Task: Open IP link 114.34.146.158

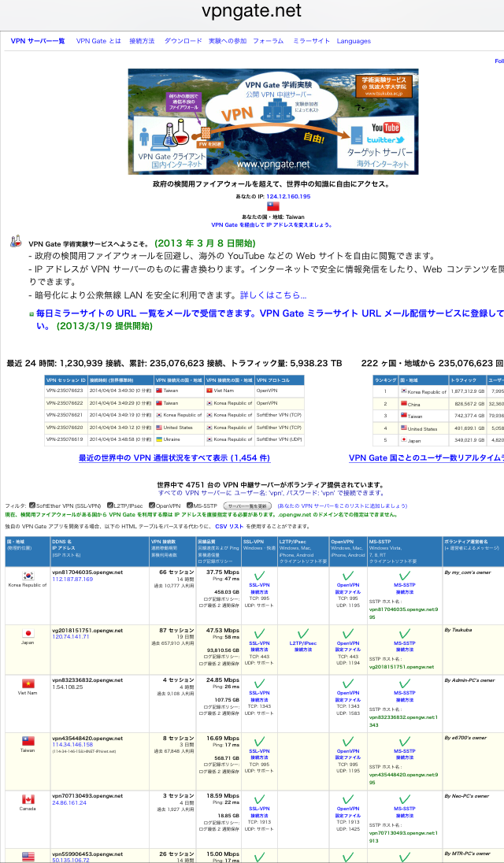Action: coord(72,745)
